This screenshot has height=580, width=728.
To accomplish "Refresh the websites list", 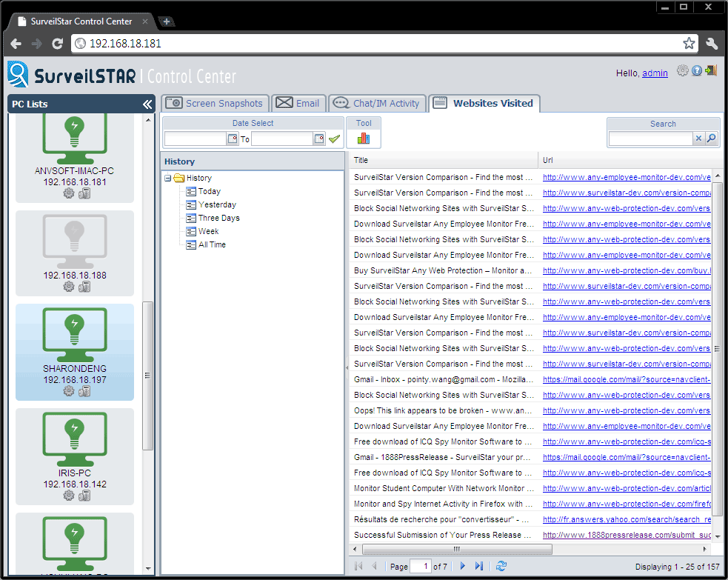I will pyautogui.click(x=501, y=566).
